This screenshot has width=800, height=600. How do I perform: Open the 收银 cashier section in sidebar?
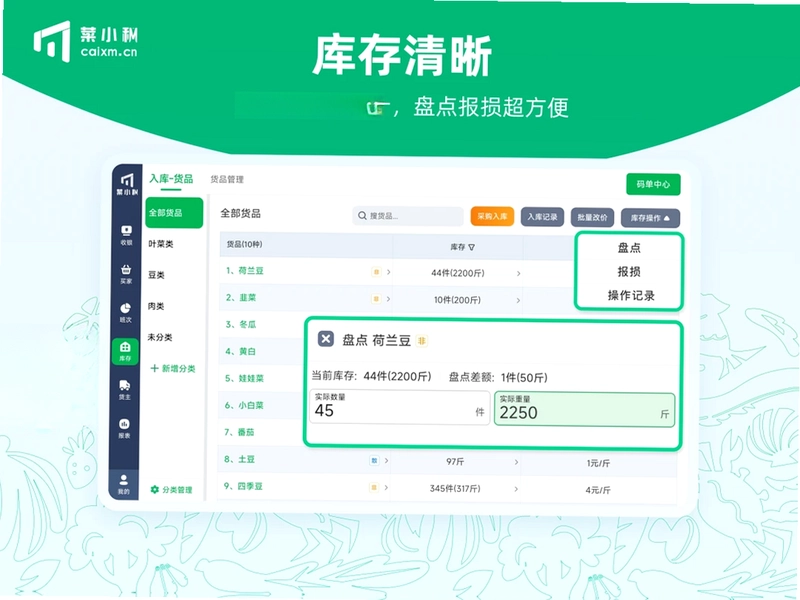126,235
